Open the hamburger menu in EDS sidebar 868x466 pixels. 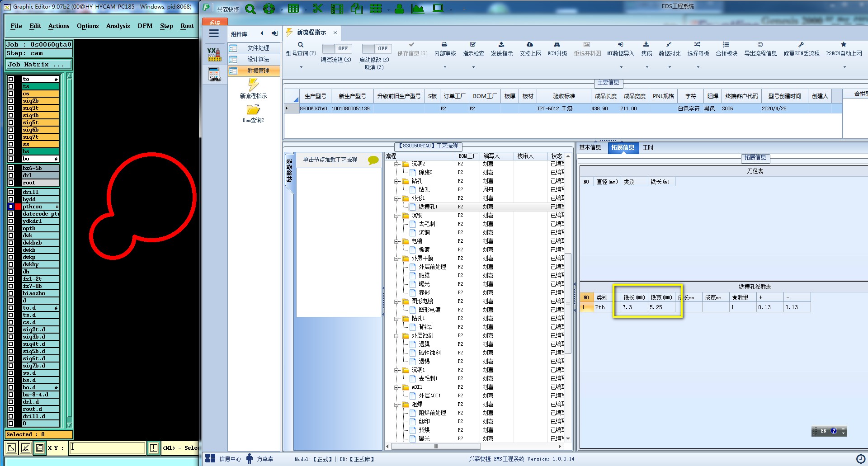tap(214, 33)
